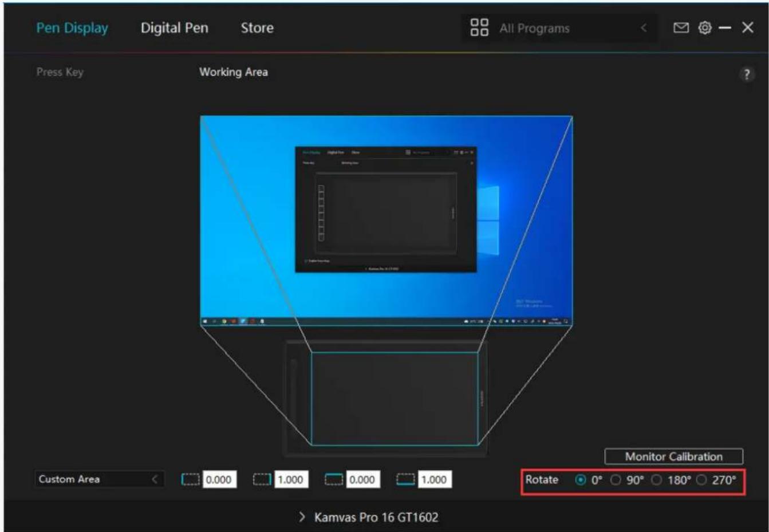The width and height of the screenshot is (769, 532).
Task: Expand the Kamvas Pro 16 GT1602 device selector
Action: pos(369,517)
